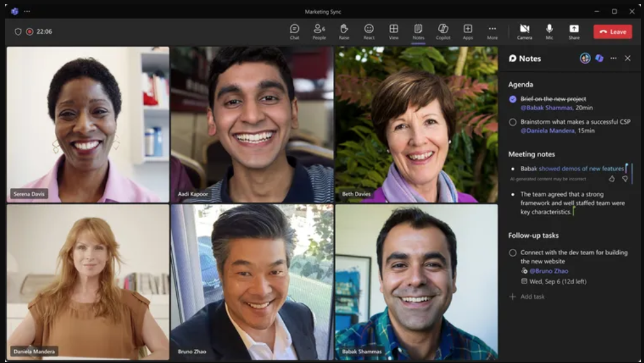Add a new follow-up task

click(527, 296)
